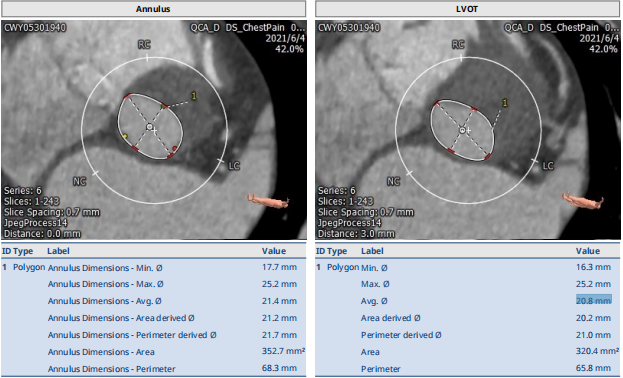This screenshot has height=378, width=623.
Task: Click the orientation figure in Annulus view
Action: tap(269, 200)
